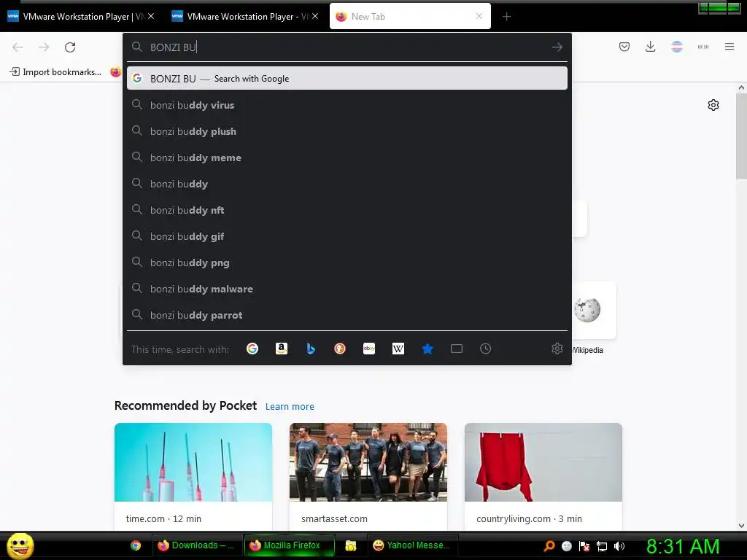Go forward using the forward arrow
This screenshot has width=747, height=560.
(44, 47)
